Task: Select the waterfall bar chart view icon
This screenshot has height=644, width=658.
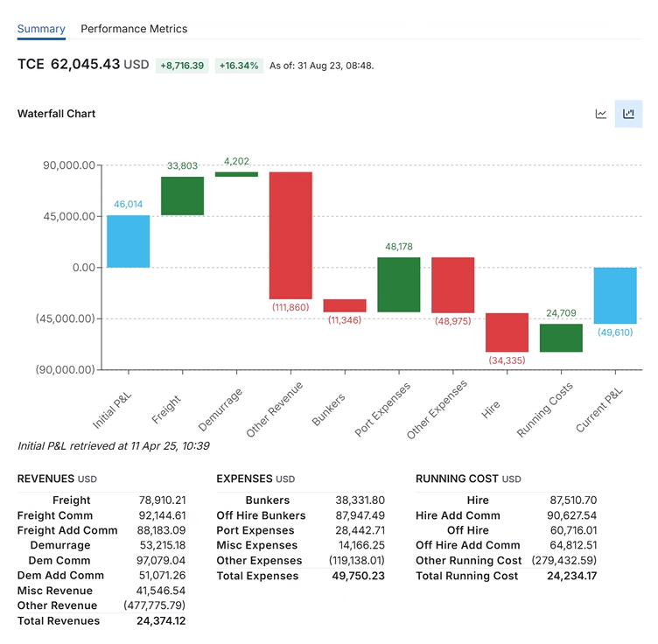Action: [x=628, y=114]
